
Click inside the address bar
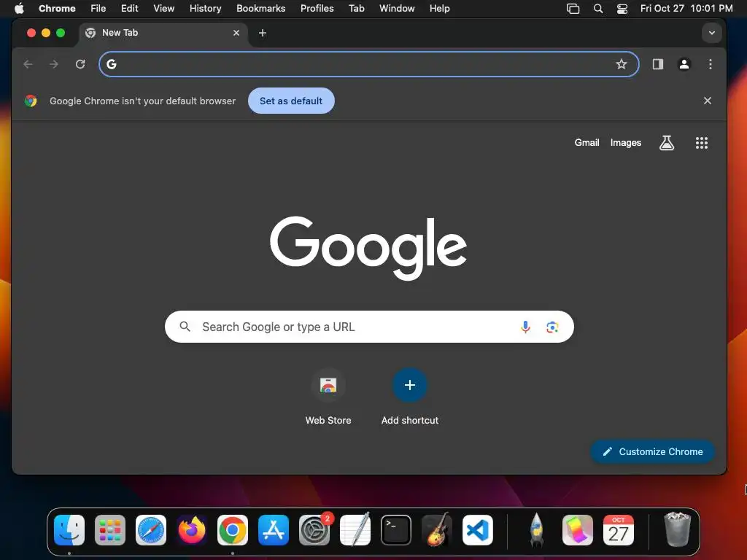click(x=368, y=64)
